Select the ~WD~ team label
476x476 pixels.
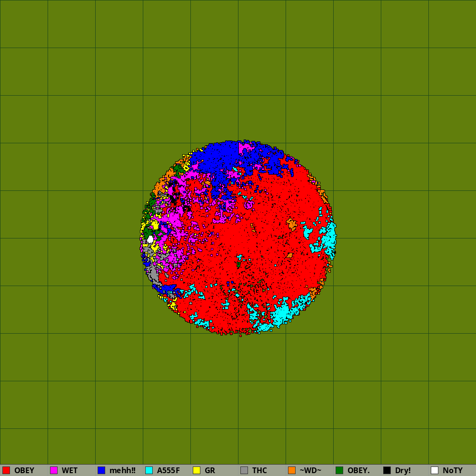point(310,470)
